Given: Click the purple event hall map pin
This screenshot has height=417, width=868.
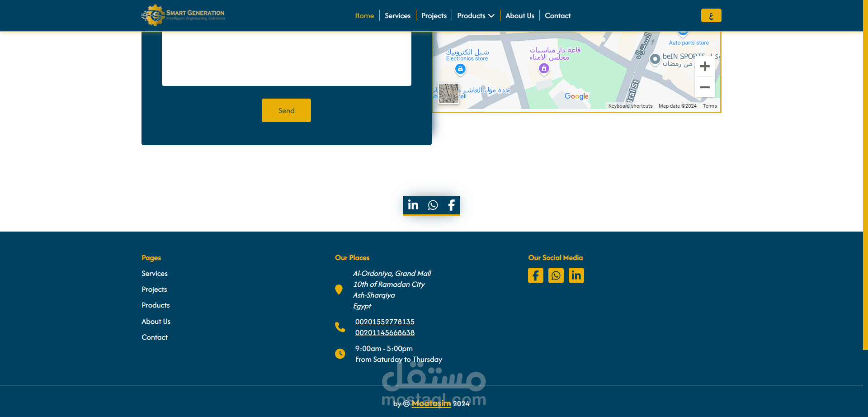Looking at the screenshot, I should (x=544, y=69).
